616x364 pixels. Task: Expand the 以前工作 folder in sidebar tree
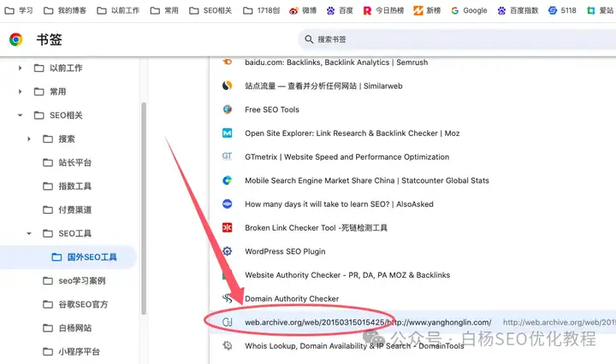tap(20, 68)
